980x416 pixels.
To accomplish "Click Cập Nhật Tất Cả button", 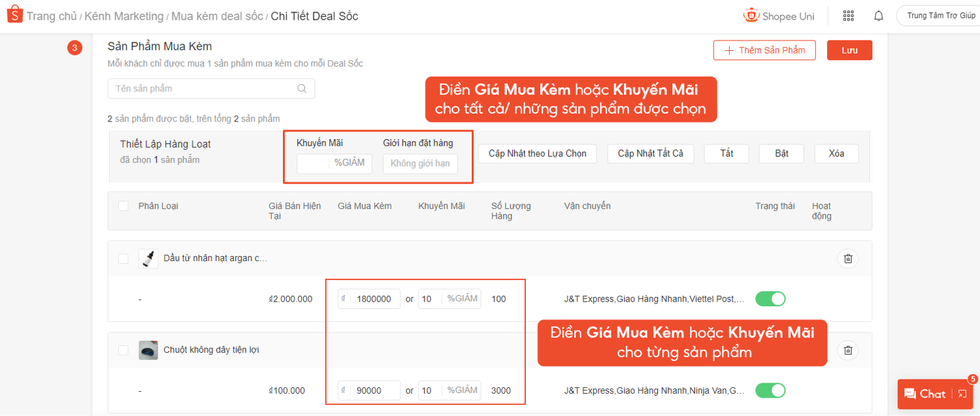I will 650,153.
